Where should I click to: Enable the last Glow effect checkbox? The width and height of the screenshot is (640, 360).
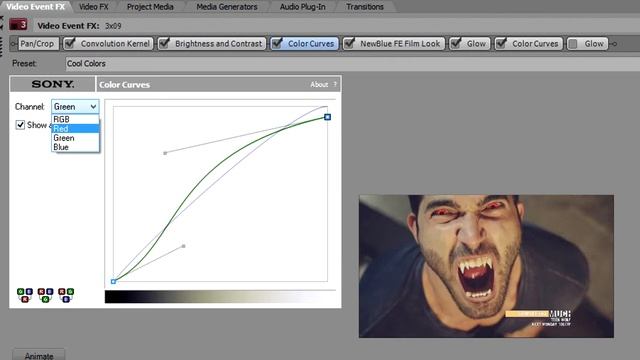point(573,44)
